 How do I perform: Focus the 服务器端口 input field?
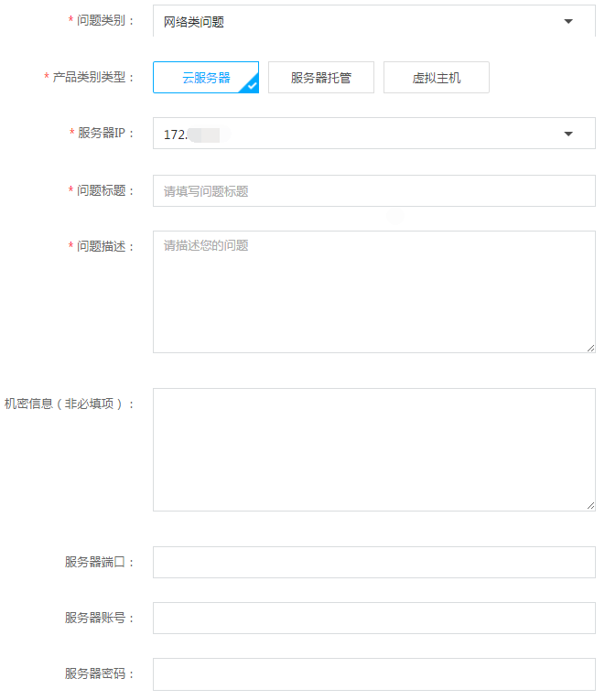tap(374, 563)
